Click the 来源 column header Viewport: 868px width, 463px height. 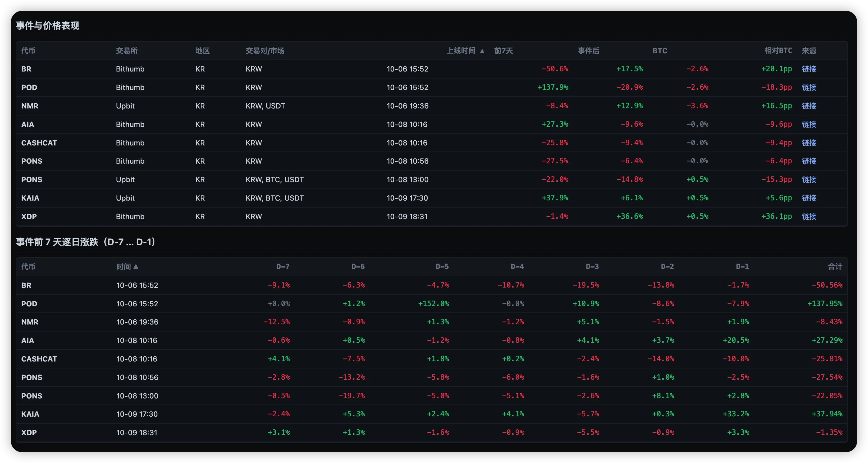click(809, 51)
